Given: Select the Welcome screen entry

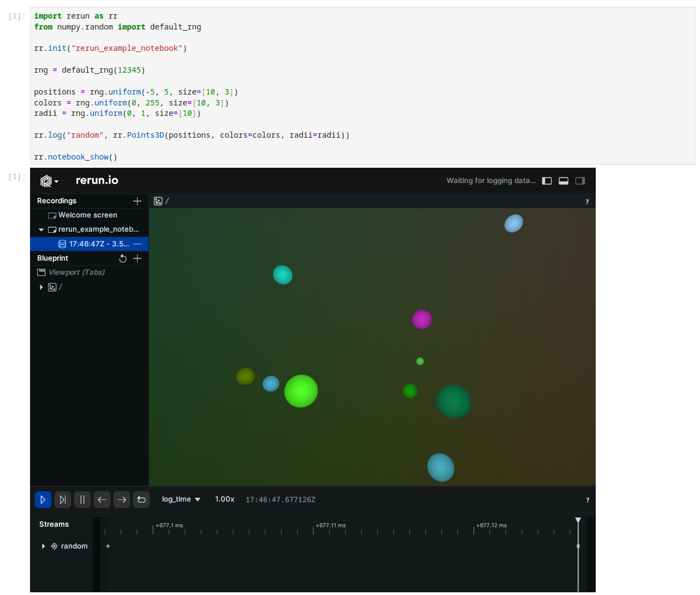Looking at the screenshot, I should pyautogui.click(x=89, y=215).
